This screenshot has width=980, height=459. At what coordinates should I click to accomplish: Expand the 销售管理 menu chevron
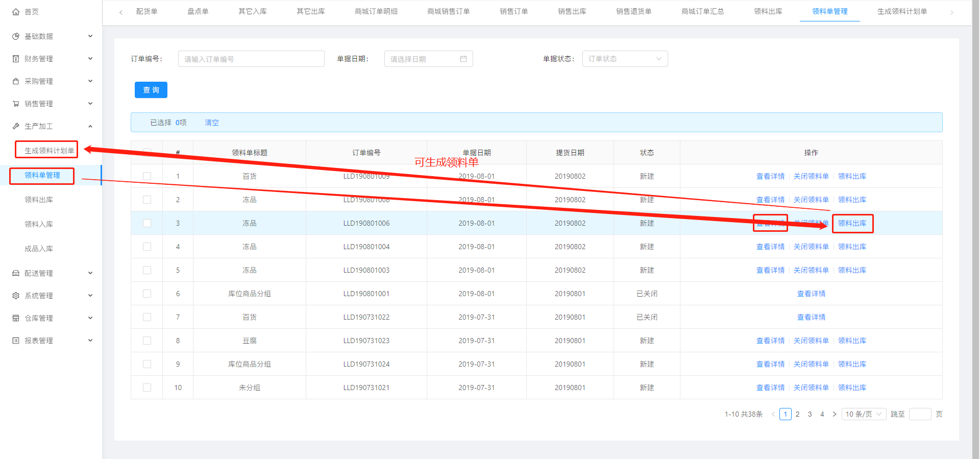(90, 104)
